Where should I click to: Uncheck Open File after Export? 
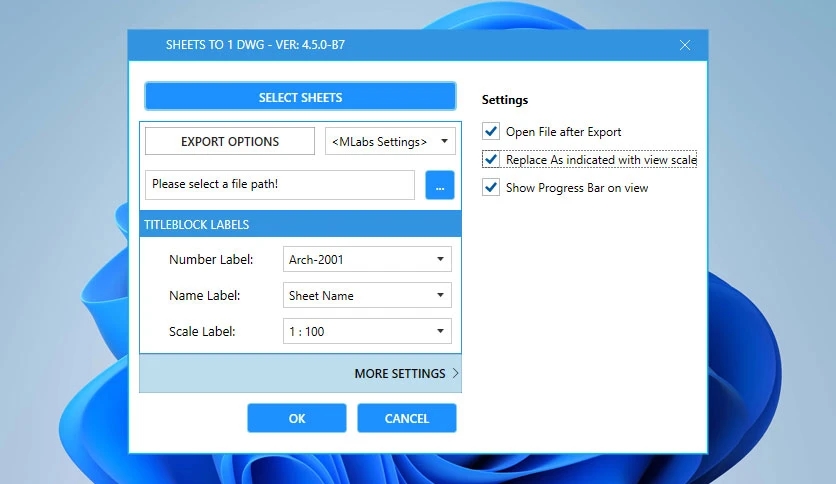pos(491,131)
